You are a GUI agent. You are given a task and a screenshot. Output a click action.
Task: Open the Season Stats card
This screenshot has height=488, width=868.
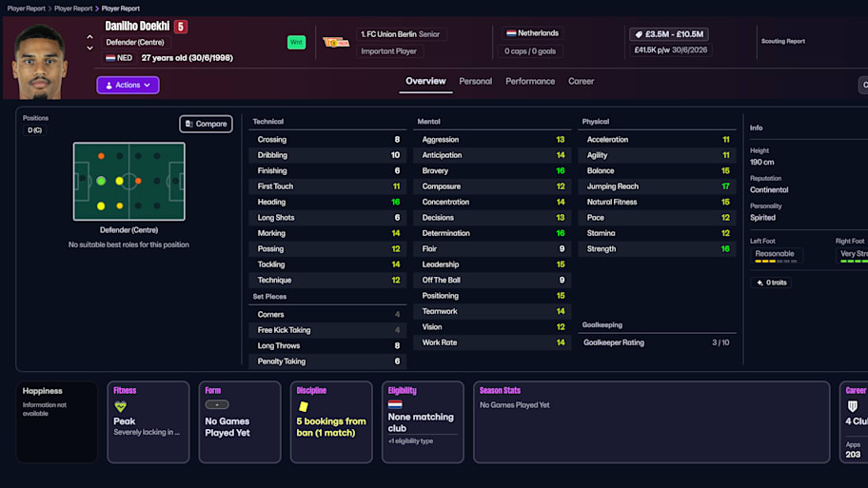click(652, 421)
